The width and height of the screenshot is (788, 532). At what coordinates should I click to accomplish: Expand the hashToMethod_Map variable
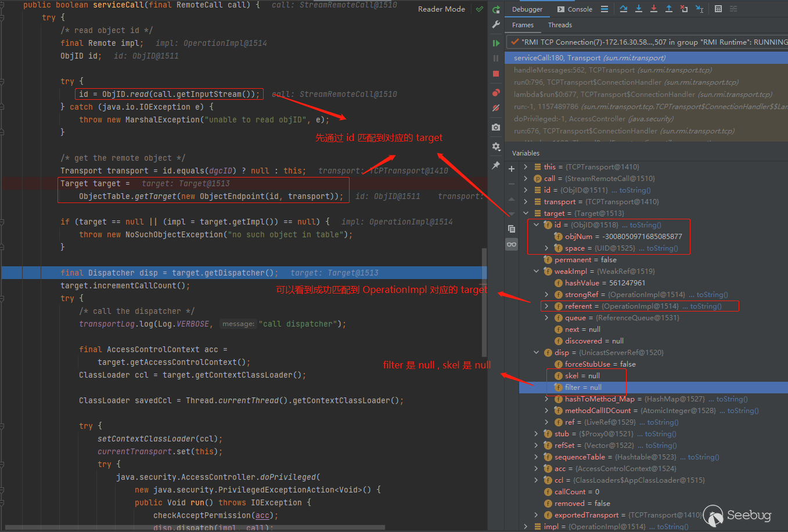coord(546,399)
